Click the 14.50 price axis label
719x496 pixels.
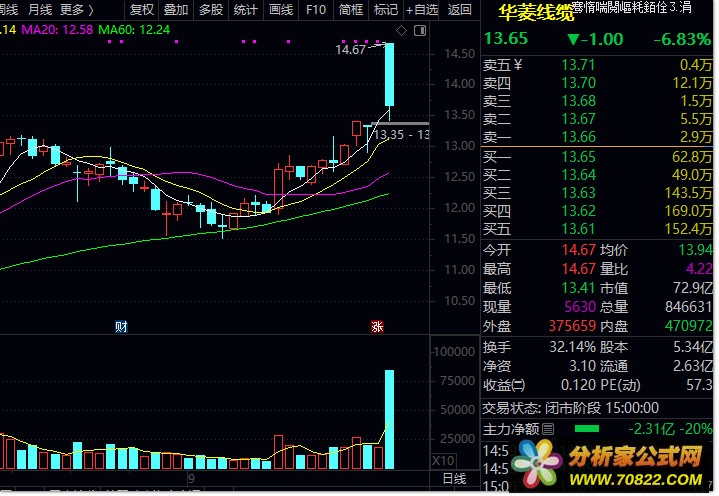point(459,54)
